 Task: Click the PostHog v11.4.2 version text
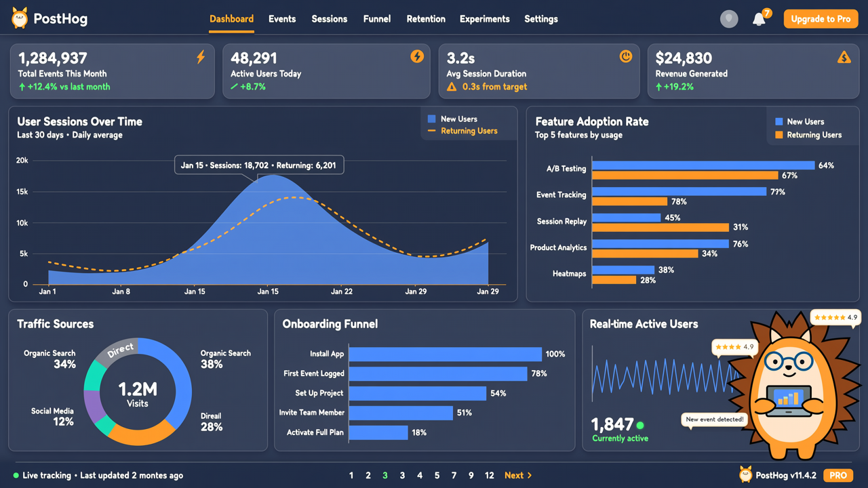click(787, 475)
